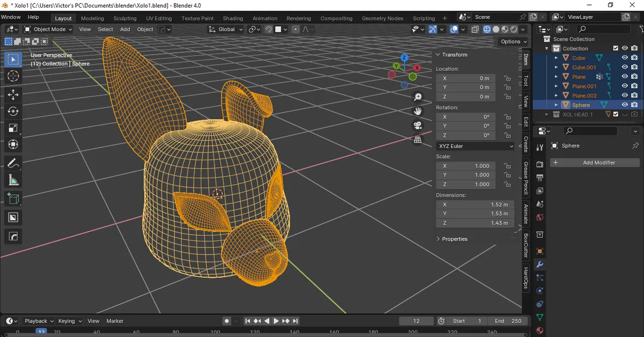Open the World properties tab
Image resolution: width=644 pixels, height=337 pixels.
click(540, 218)
